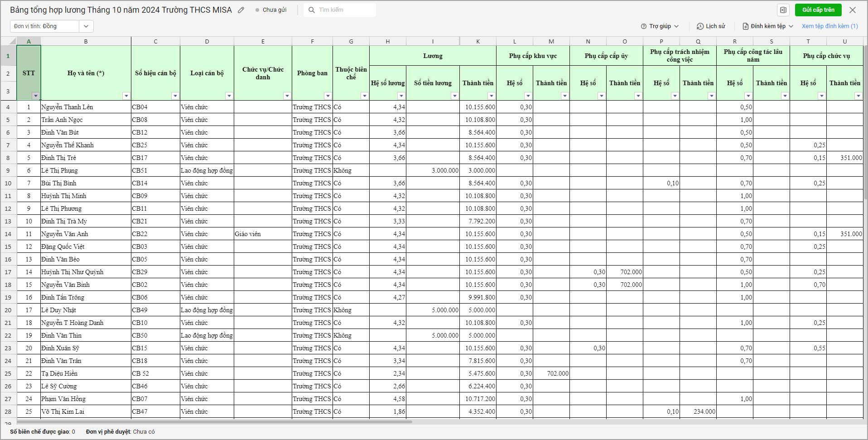Viewport: 868px width, 440px height.
Task: Open the Phòng ban column filter
Action: (328, 96)
